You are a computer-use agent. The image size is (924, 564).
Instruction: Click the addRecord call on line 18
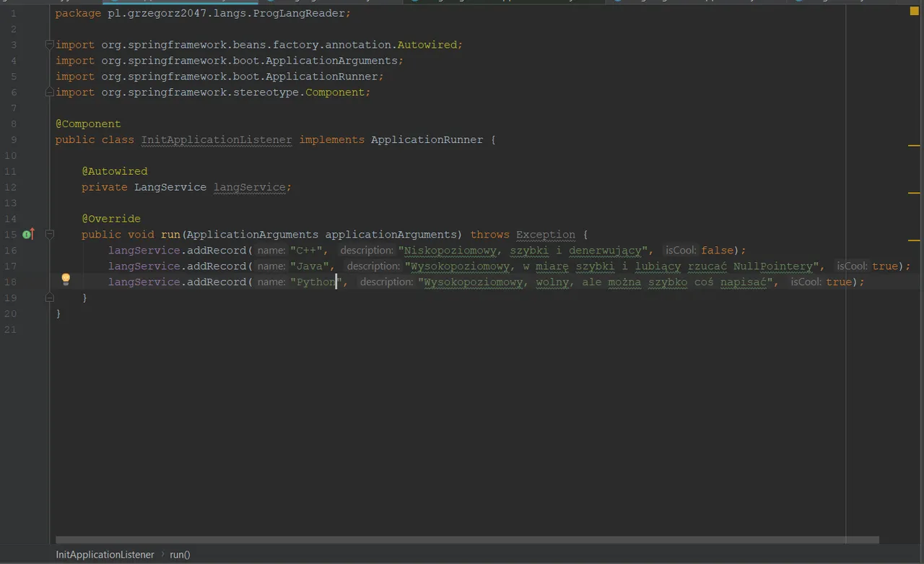pyautogui.click(x=217, y=282)
